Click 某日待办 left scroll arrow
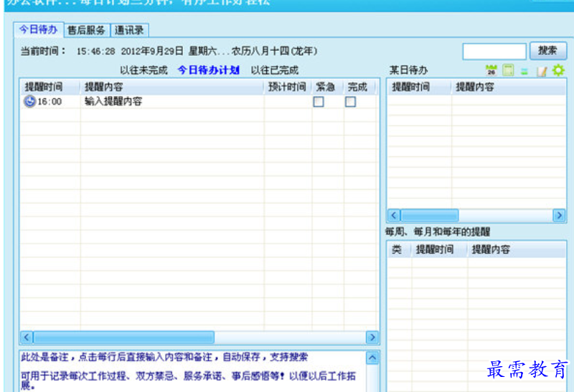The width and height of the screenshot is (574, 392). 394,216
